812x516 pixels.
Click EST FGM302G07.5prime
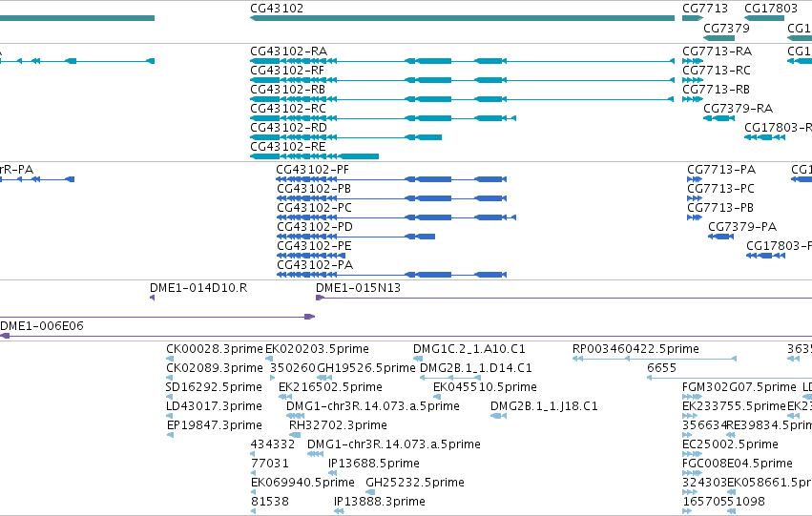pos(739,387)
